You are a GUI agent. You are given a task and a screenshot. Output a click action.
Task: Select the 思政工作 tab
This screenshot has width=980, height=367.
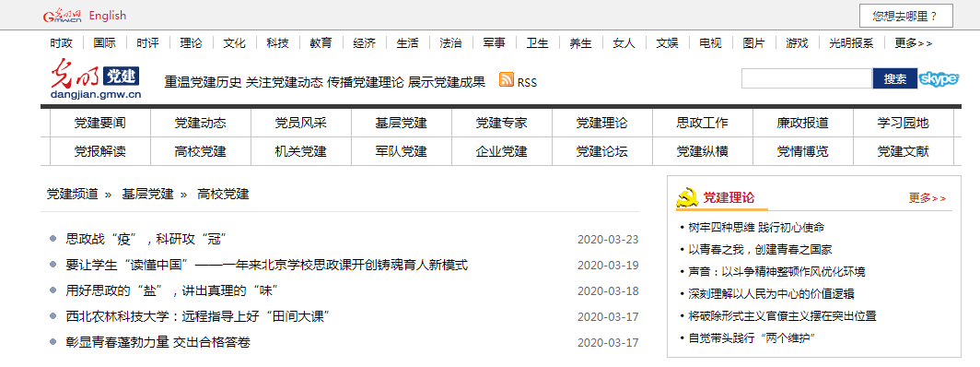pyautogui.click(x=703, y=124)
